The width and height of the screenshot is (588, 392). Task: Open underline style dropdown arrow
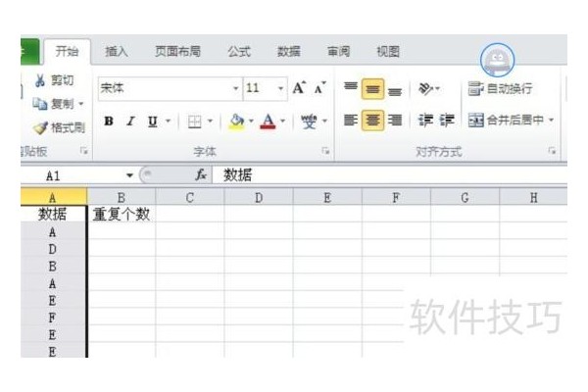tap(168, 121)
